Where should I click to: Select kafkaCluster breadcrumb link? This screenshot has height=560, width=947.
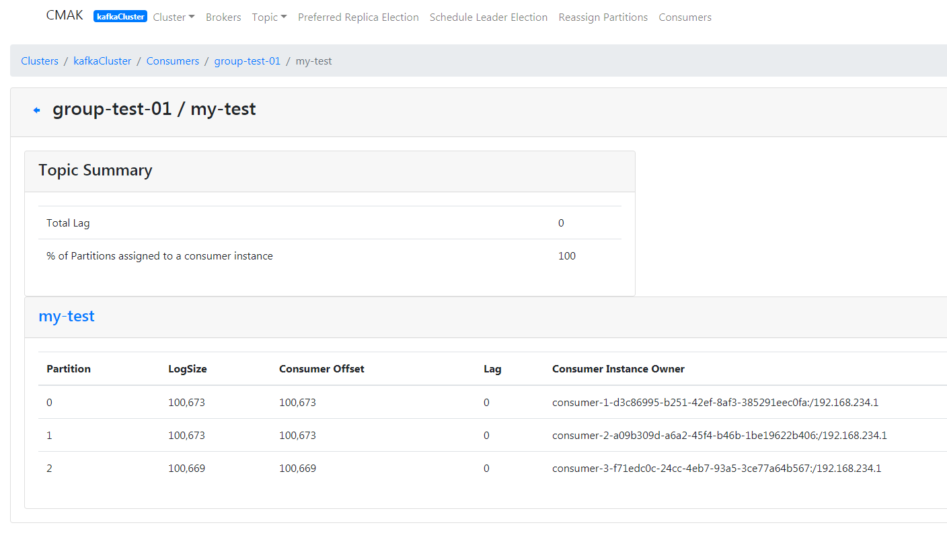(102, 61)
